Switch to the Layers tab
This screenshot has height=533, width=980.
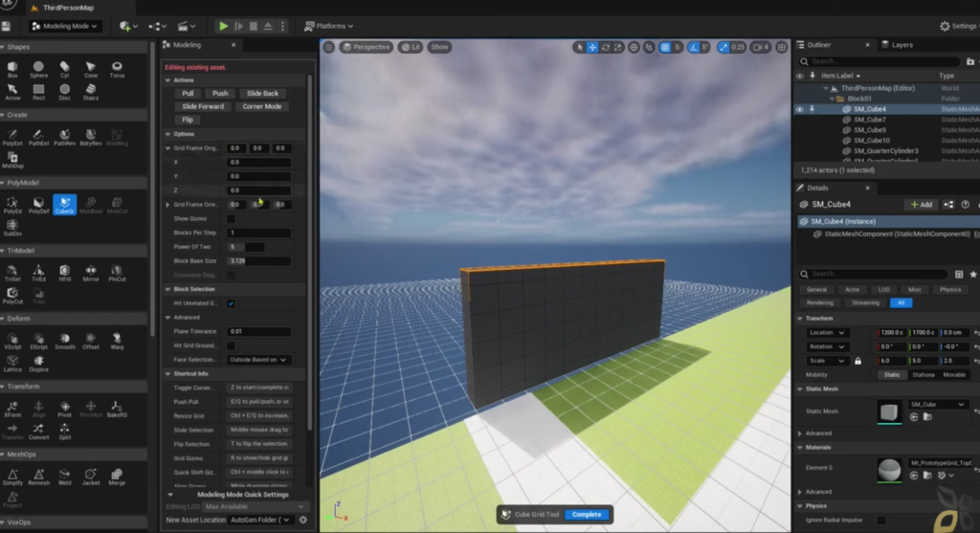click(x=898, y=45)
